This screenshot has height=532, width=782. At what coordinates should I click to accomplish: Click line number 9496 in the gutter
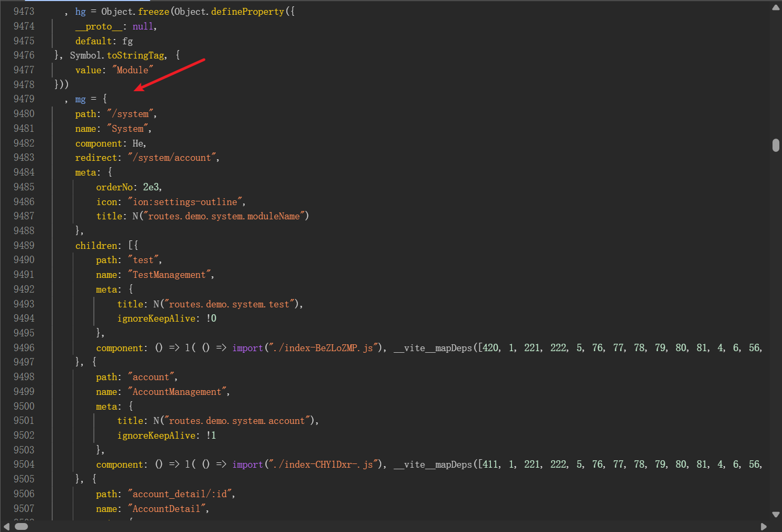(24, 348)
